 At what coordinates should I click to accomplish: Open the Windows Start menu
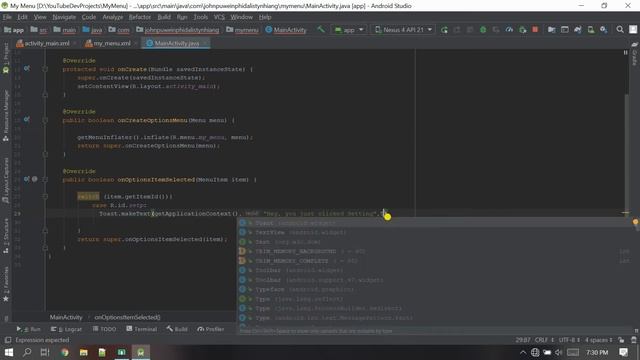click(x=9, y=352)
